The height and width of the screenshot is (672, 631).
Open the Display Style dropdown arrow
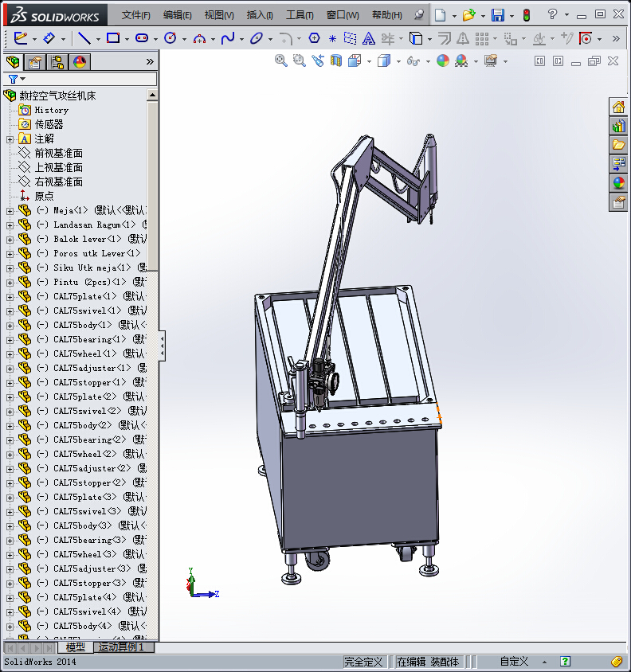(398, 62)
